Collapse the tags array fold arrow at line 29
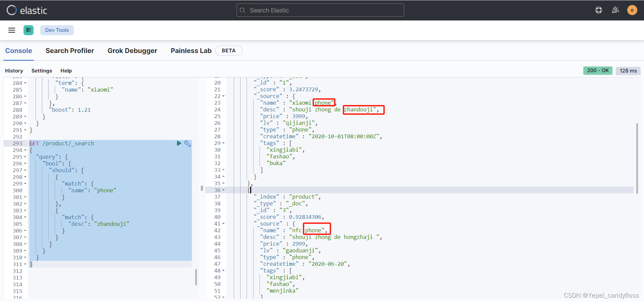Image resolution: width=644 pixels, height=302 pixels. (223, 143)
